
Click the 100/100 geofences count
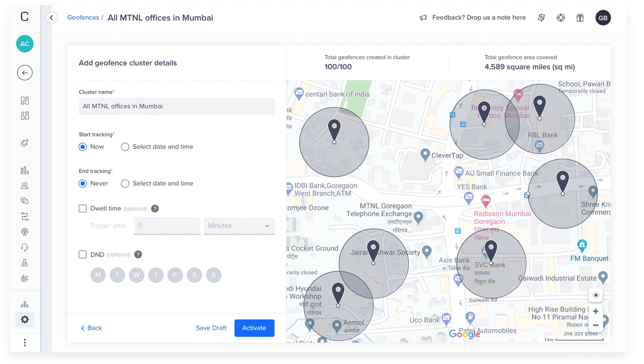coord(338,67)
